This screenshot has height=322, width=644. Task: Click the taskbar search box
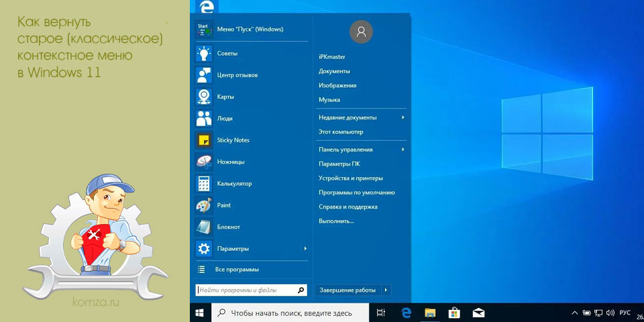pos(290,313)
